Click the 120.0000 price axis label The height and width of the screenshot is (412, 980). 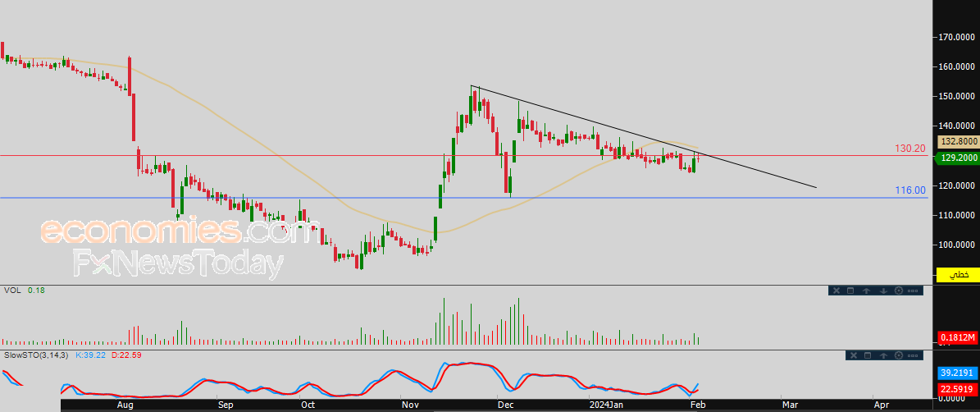click(958, 185)
